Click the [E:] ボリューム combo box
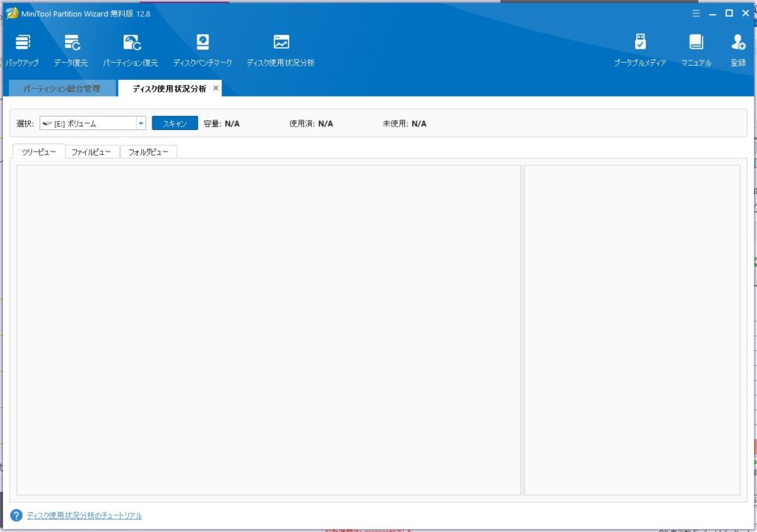 pyautogui.click(x=87, y=123)
